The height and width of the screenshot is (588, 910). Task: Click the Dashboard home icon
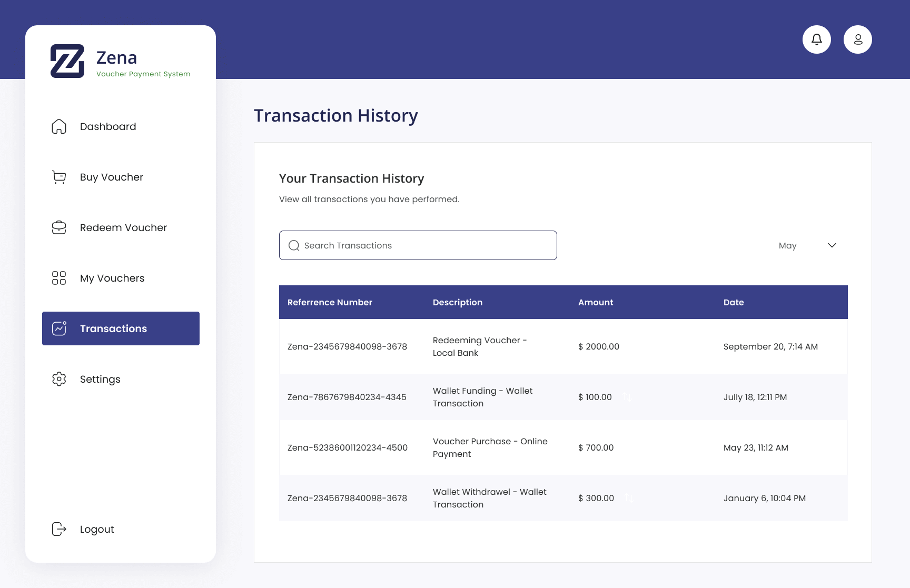59,126
